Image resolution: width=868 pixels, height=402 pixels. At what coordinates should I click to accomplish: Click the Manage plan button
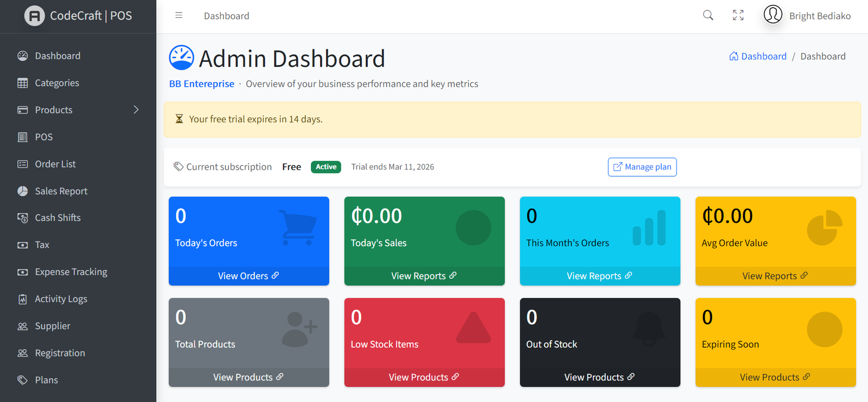point(642,167)
